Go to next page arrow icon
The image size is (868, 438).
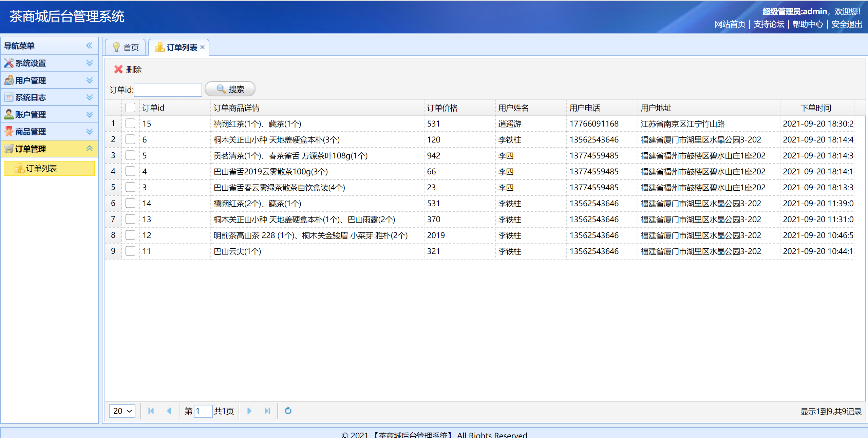coord(249,411)
